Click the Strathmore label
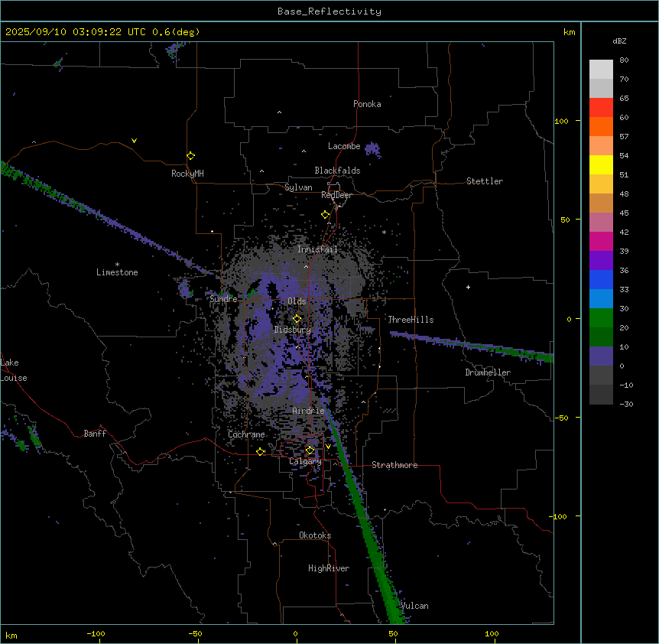 (394, 465)
